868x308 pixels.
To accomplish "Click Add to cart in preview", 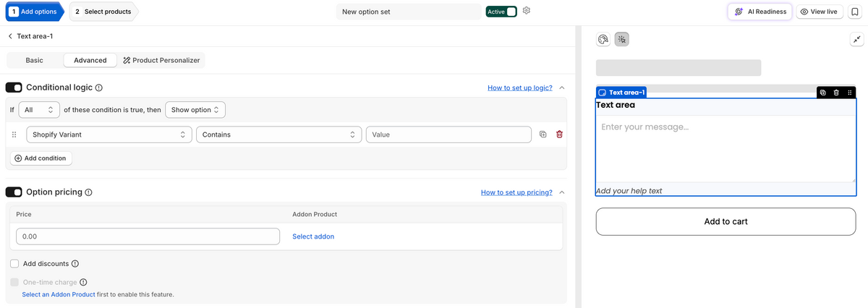I will tap(726, 221).
